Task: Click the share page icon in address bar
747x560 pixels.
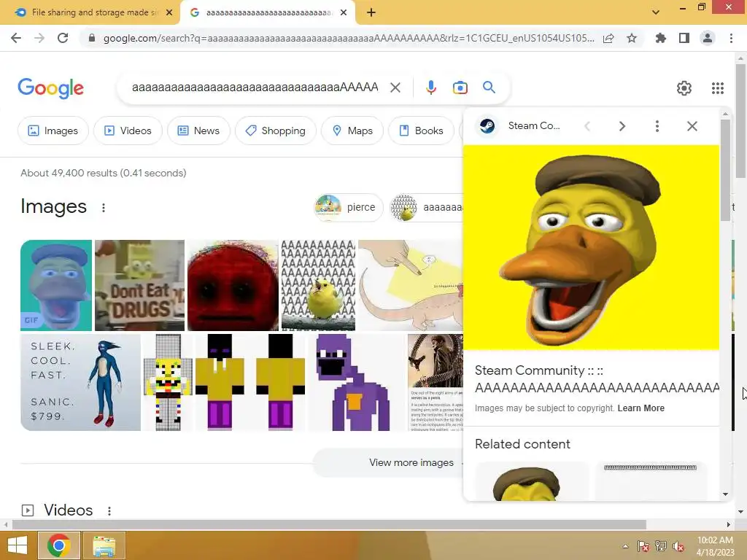Action: click(x=608, y=38)
